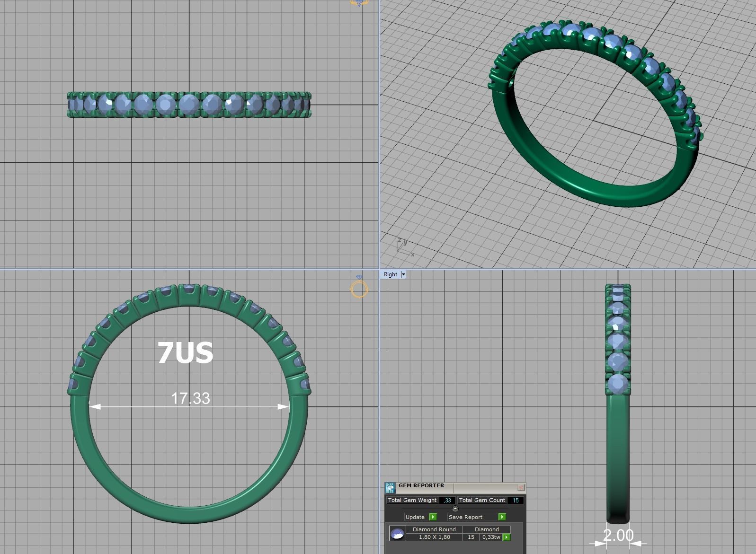Click the Right viewport title label
Image resolution: width=756 pixels, height=554 pixels.
tap(391, 274)
